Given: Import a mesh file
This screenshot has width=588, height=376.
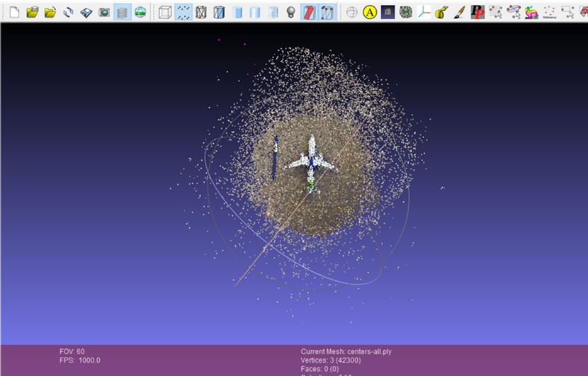Looking at the screenshot, I should pos(50,12).
